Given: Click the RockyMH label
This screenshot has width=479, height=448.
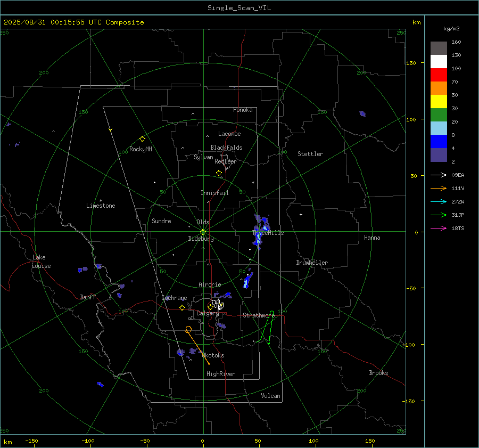Looking at the screenshot, I should [x=141, y=149].
